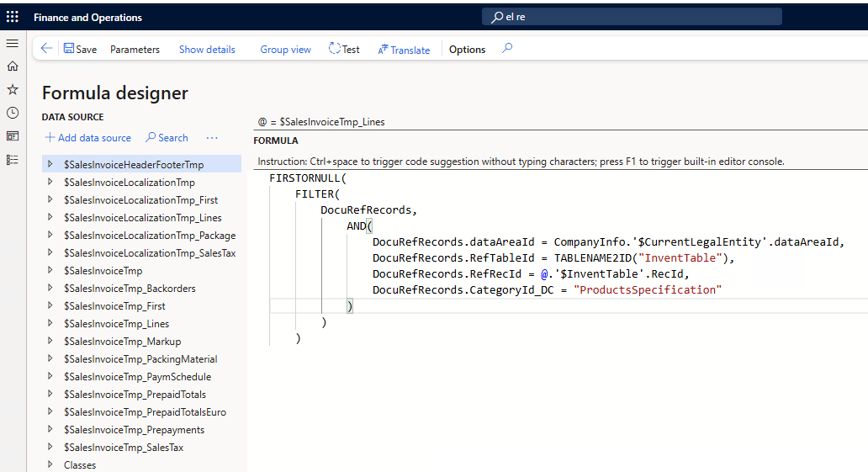This screenshot has height=472, width=868.
Task: Click the search magnifier after Options
Action: click(x=506, y=49)
